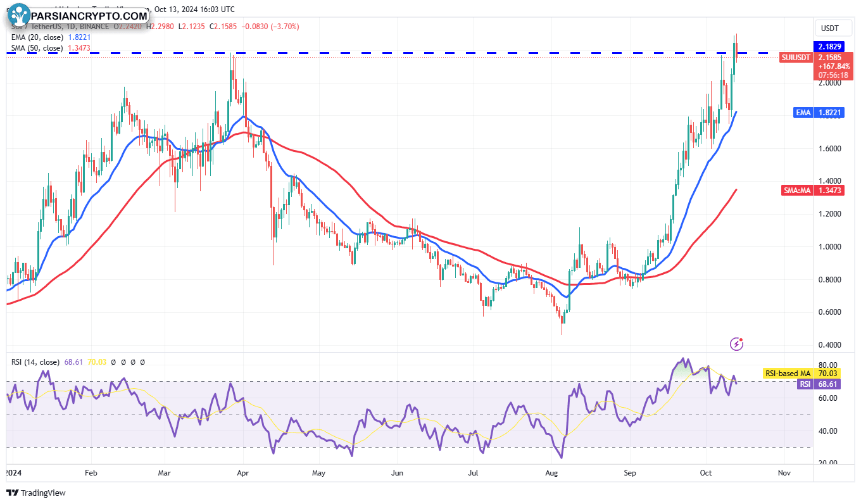Click the Apr label on time axis
The width and height of the screenshot is (861, 504).
click(242, 472)
